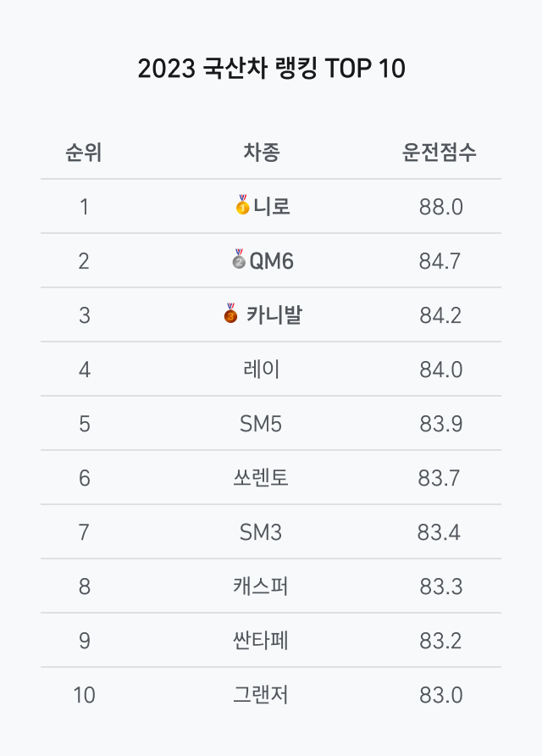The width and height of the screenshot is (542, 756).
Task: Click the 2023 국산차 랭킹 TOP 10 title
Action: coord(271,69)
